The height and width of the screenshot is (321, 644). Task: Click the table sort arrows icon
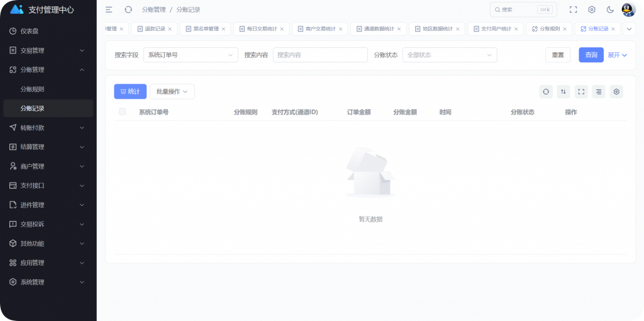point(563,92)
